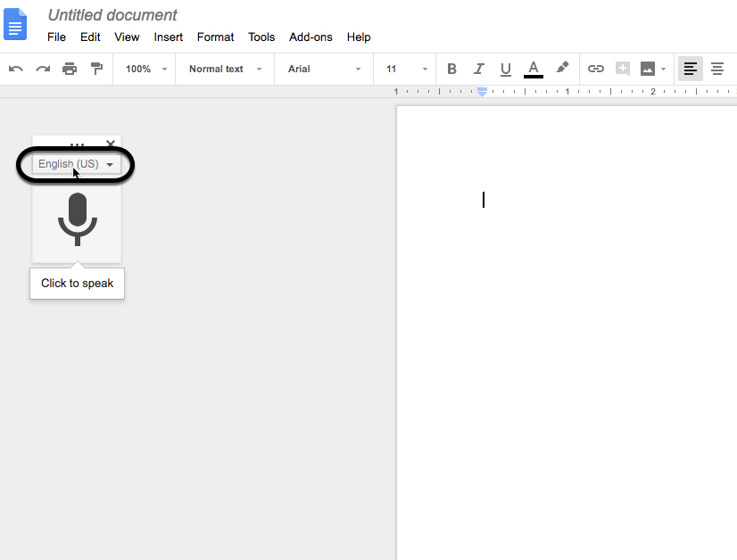Viewport: 737px width, 560px height.
Task: Open the Tools menu
Action: (x=261, y=37)
